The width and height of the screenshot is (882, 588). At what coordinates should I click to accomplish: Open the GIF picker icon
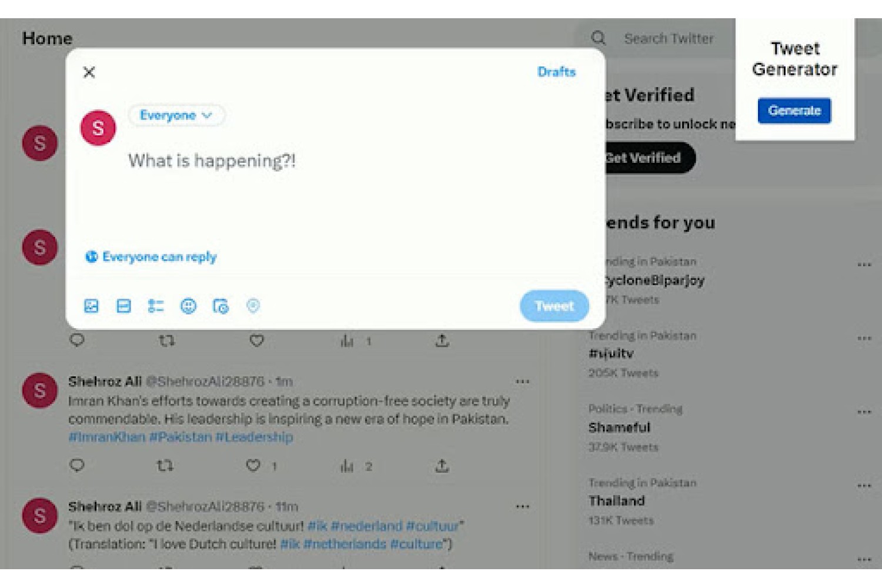(x=123, y=306)
